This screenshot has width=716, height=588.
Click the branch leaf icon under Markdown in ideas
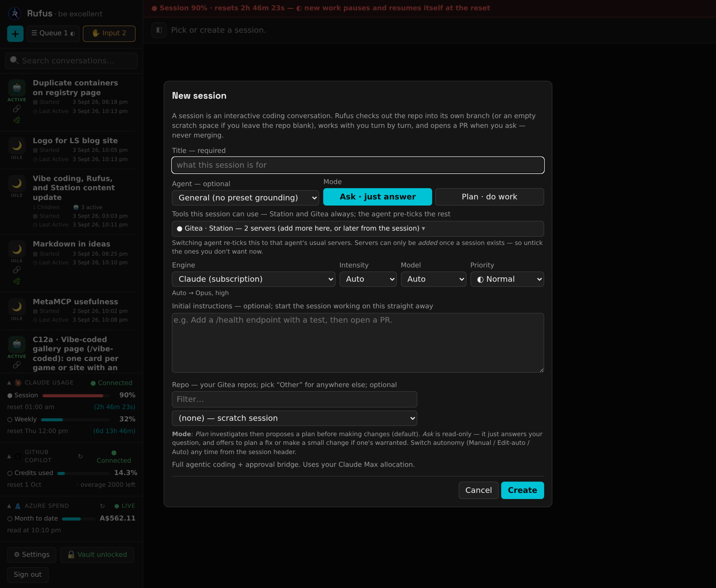point(17,281)
